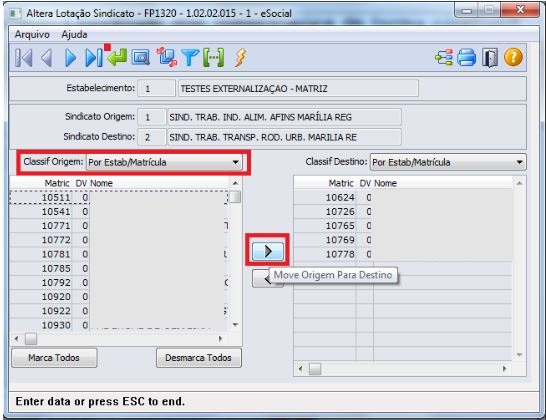Click the destination list Nome column header
The image size is (546, 420).
(x=385, y=183)
